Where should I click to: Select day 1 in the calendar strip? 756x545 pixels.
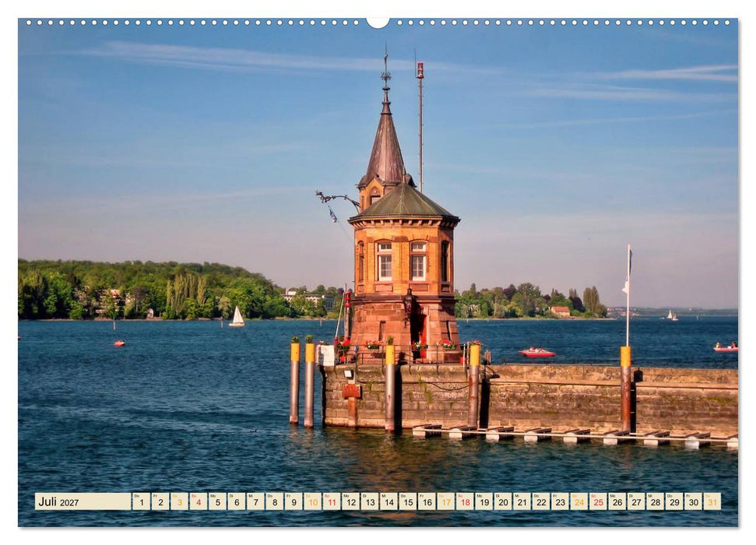coord(141,501)
